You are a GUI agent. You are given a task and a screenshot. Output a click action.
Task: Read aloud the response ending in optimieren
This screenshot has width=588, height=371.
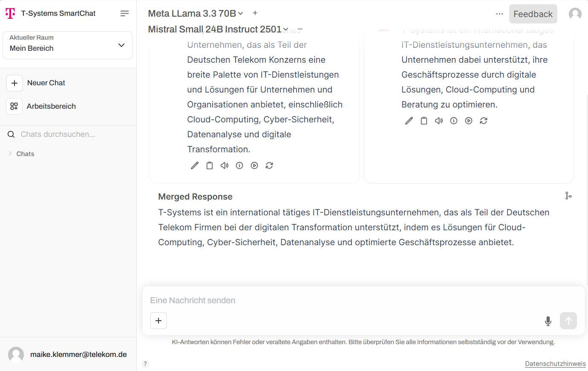439,121
